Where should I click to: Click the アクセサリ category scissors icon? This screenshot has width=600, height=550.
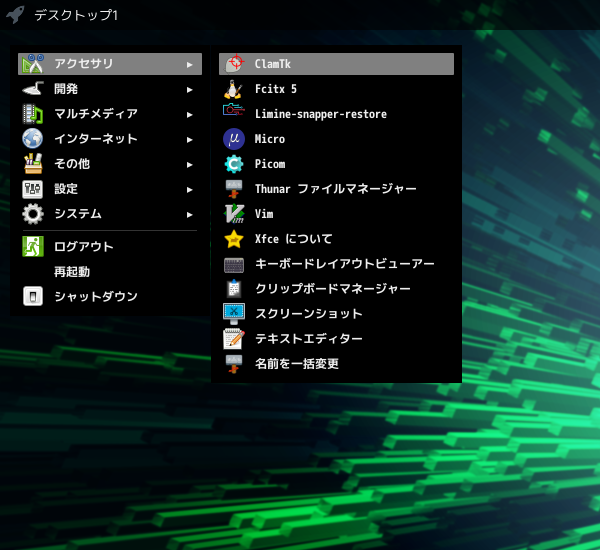33,64
